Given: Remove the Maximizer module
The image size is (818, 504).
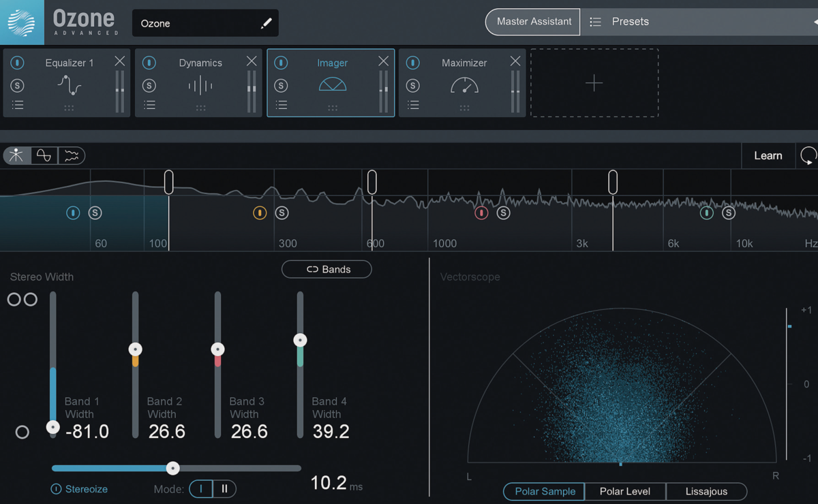Looking at the screenshot, I should (x=515, y=61).
